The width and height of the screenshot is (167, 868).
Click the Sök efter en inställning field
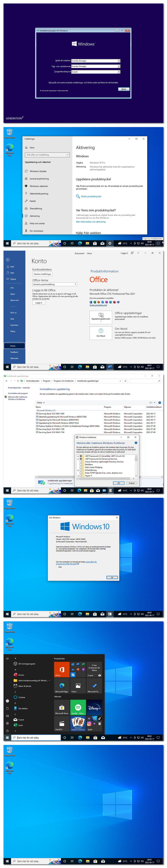pos(47,155)
